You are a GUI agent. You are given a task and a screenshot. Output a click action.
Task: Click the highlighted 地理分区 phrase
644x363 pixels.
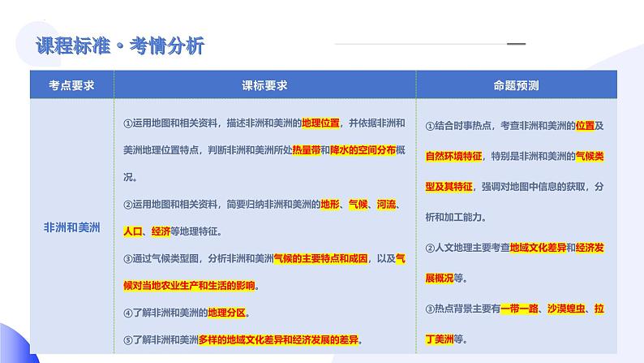coord(227,313)
